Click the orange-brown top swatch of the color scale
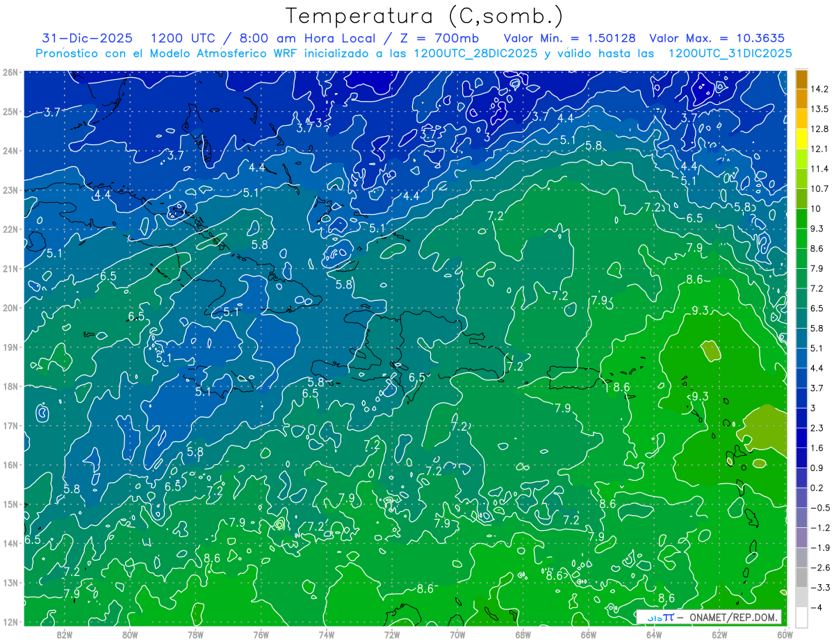The image size is (834, 644). [x=801, y=79]
